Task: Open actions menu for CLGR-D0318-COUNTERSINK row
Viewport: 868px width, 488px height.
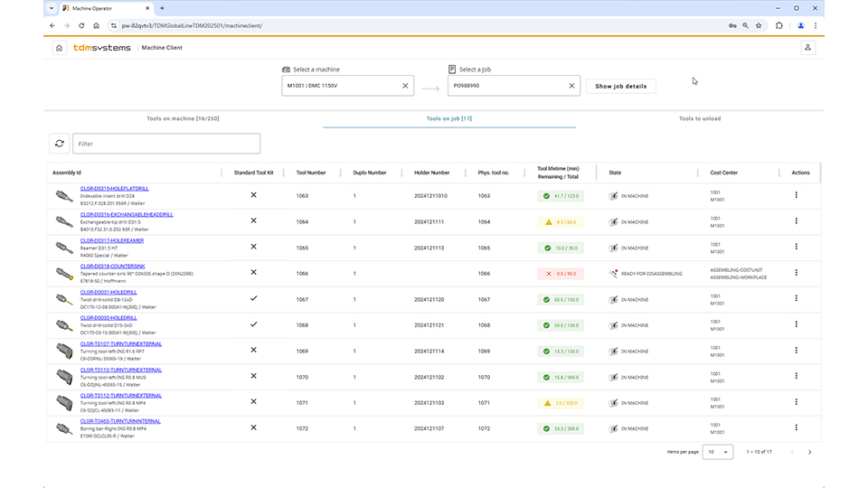Action: pos(796,272)
